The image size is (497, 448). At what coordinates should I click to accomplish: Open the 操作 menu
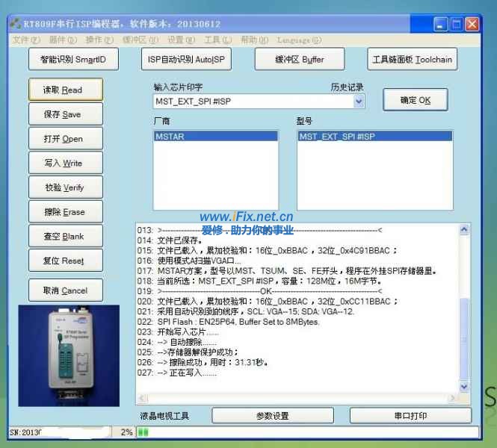[99, 40]
